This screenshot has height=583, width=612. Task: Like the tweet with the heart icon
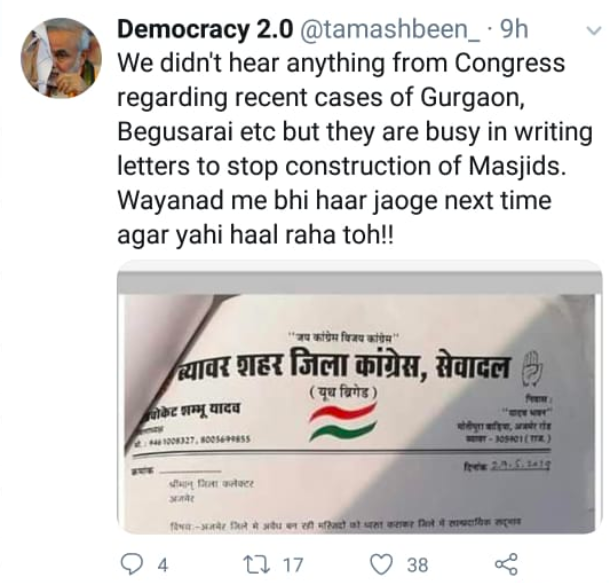381,564
